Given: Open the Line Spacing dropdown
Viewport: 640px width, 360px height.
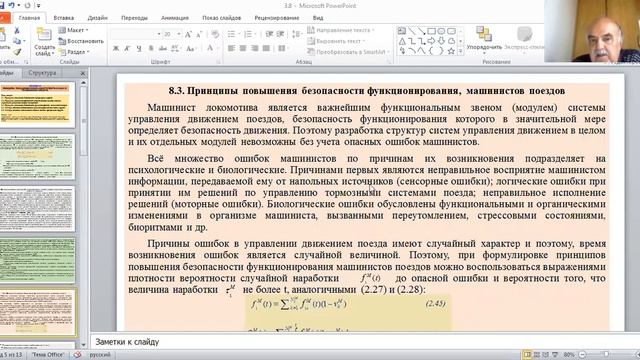Looking at the screenshot, I should coord(298,34).
